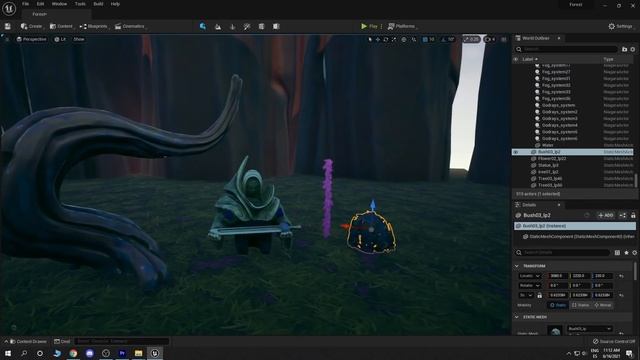Add a component with the ADD button
The image size is (640, 360).
pyautogui.click(x=606, y=215)
